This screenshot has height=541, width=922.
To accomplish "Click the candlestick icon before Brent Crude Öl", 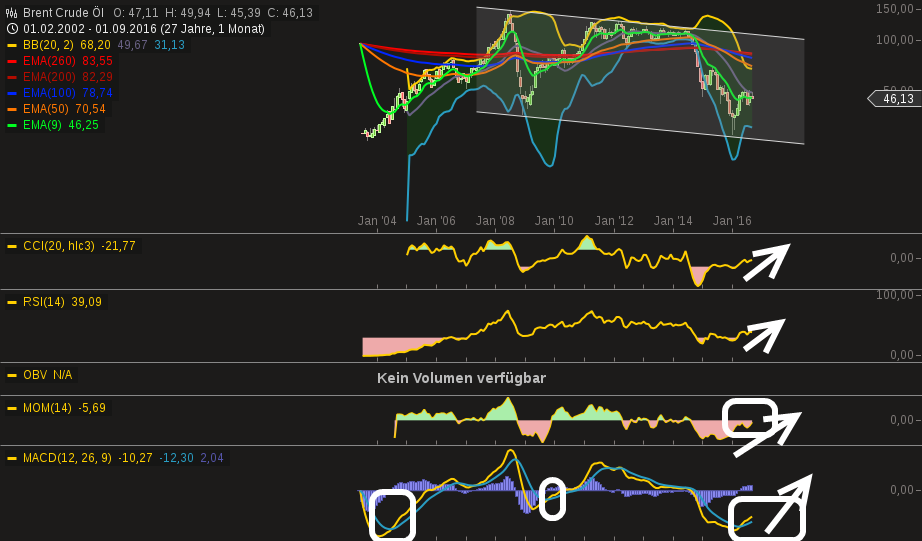I will coord(11,13).
